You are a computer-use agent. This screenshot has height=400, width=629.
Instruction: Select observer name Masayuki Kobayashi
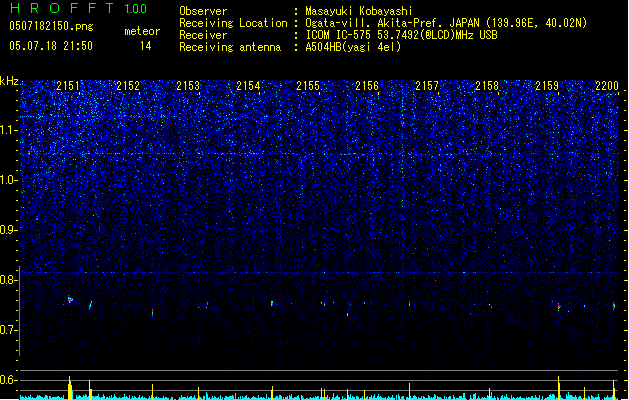pos(359,11)
